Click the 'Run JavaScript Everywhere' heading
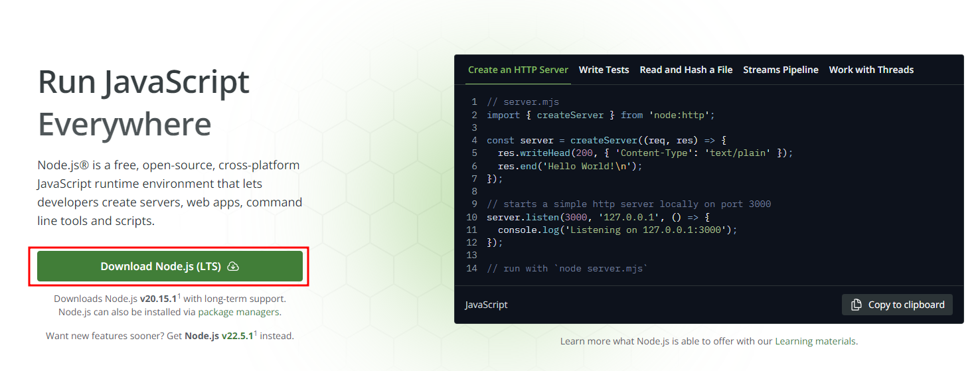The height and width of the screenshot is (371, 980). 143,103
